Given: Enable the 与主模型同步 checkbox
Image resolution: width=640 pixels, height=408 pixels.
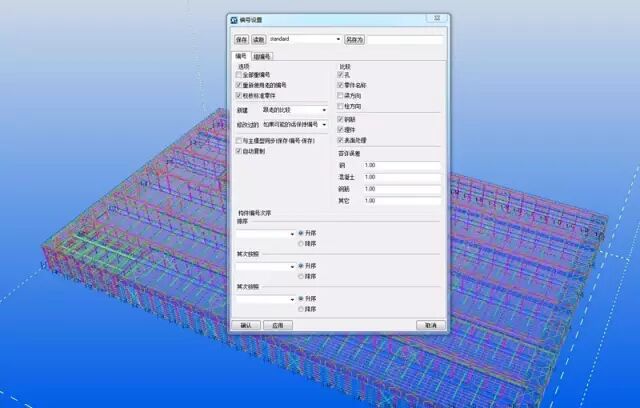Looking at the screenshot, I should [239, 141].
